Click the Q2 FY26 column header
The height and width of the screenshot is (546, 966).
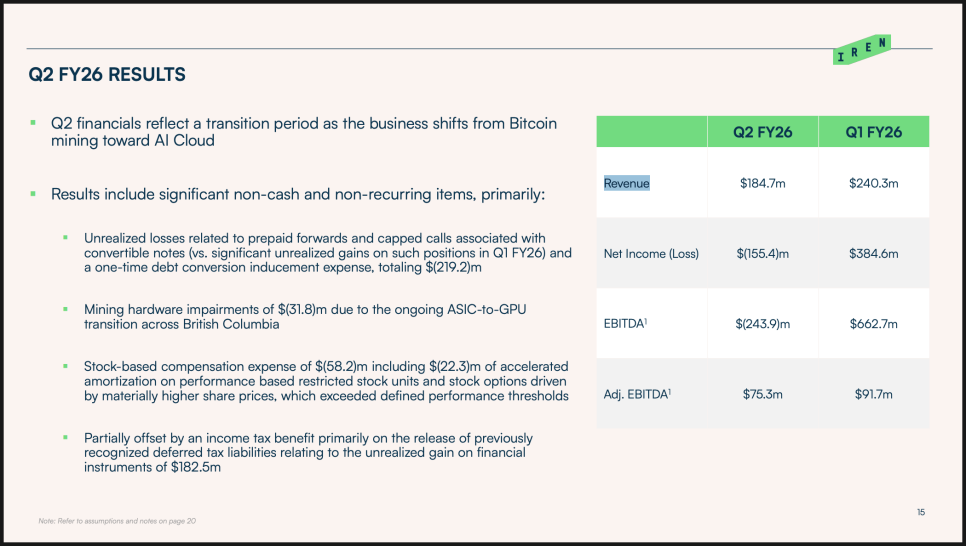pos(762,132)
